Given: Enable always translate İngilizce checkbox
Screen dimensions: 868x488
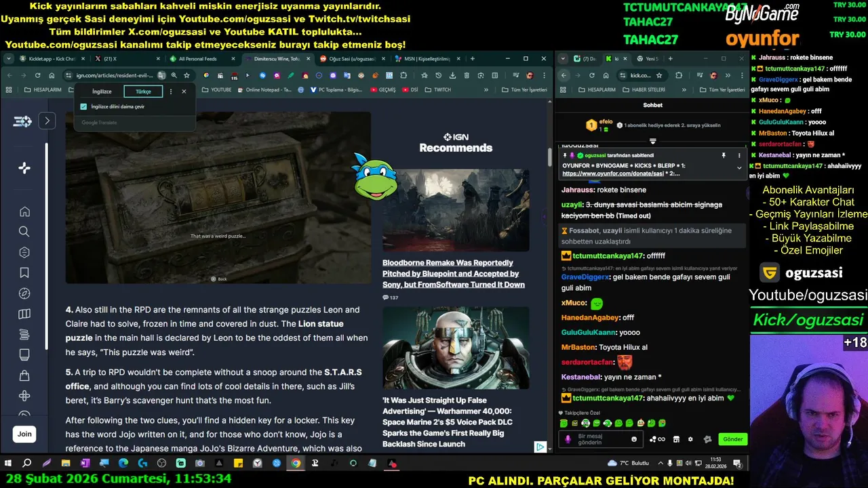Looking at the screenshot, I should click(83, 106).
